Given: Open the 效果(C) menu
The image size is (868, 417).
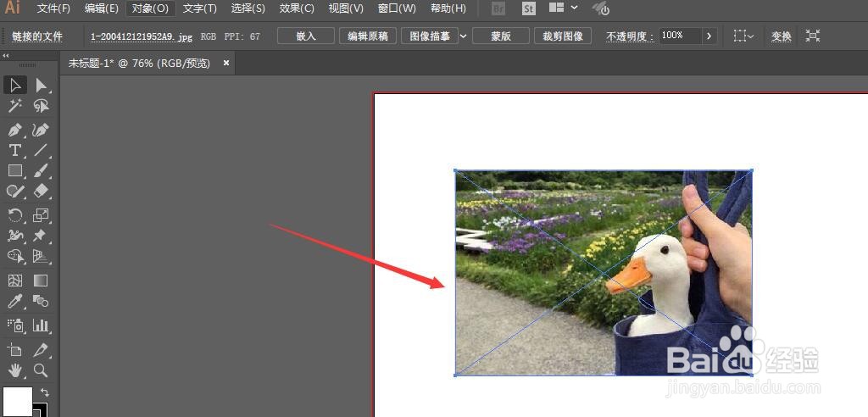Looking at the screenshot, I should [x=297, y=8].
